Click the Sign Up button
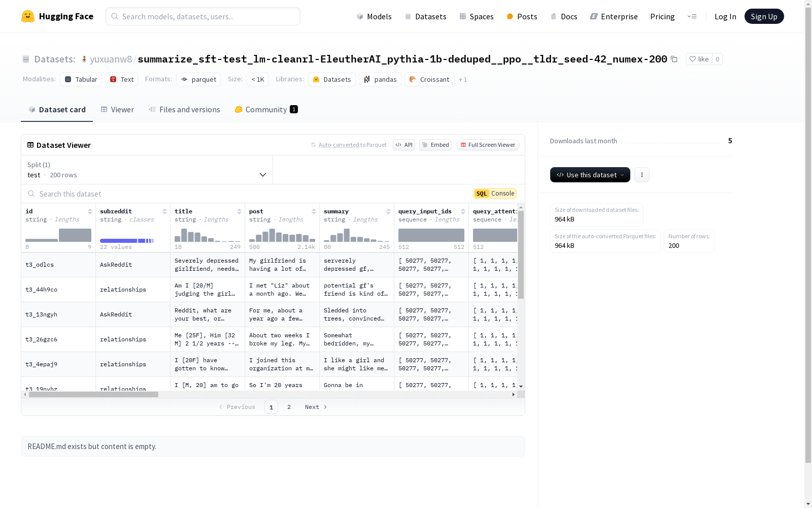This screenshot has height=508, width=812. click(x=764, y=16)
